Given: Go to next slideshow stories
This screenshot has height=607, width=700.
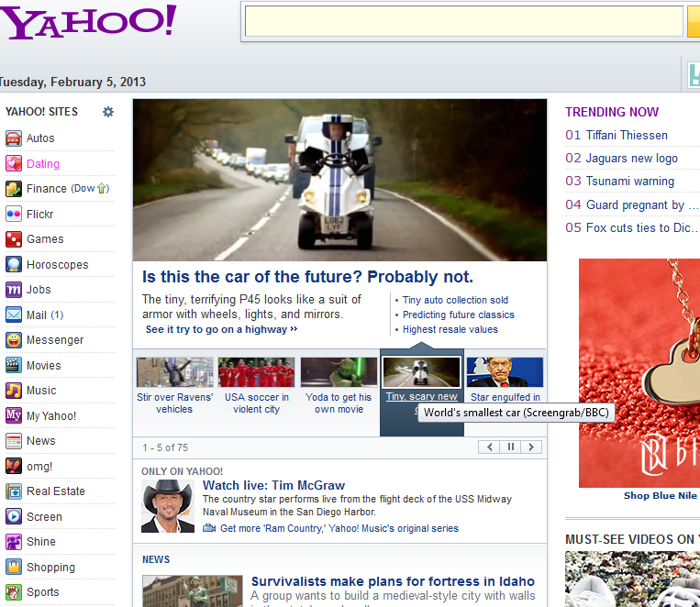Looking at the screenshot, I should (x=531, y=447).
